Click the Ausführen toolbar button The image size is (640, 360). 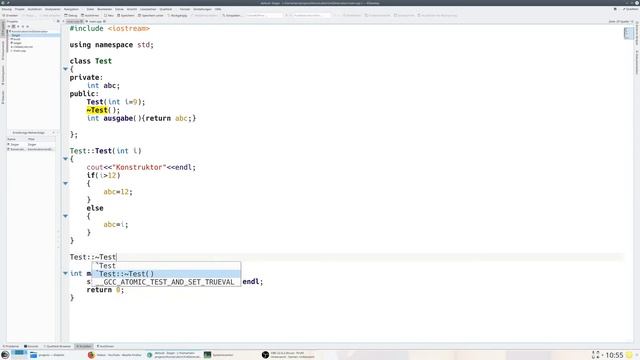tap(90, 16)
